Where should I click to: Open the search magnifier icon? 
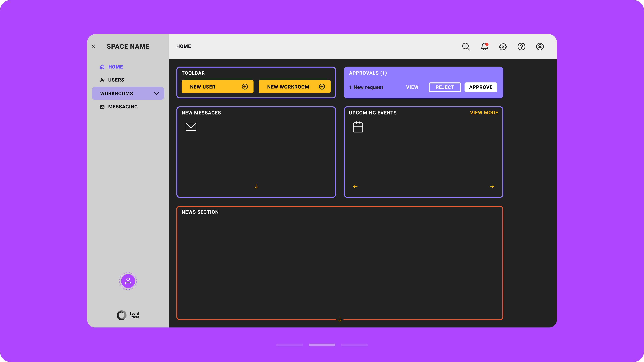pos(466,46)
